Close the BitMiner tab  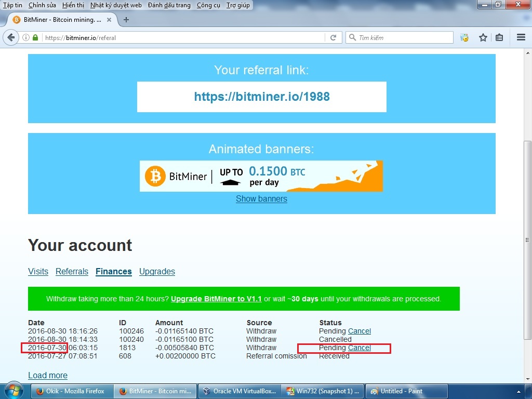[x=109, y=20]
